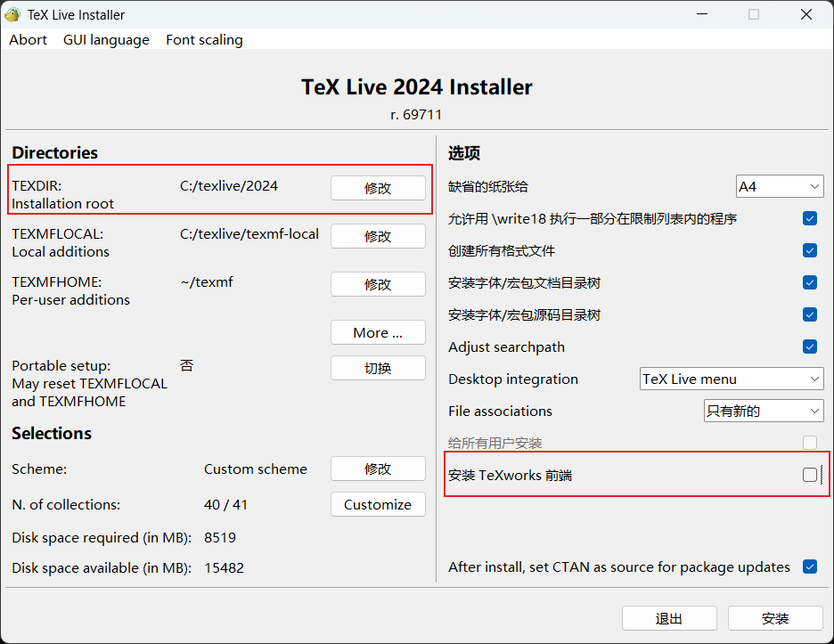Viewport: 834px width, 644px height.
Task: Open the Abort menu
Action: (x=28, y=40)
